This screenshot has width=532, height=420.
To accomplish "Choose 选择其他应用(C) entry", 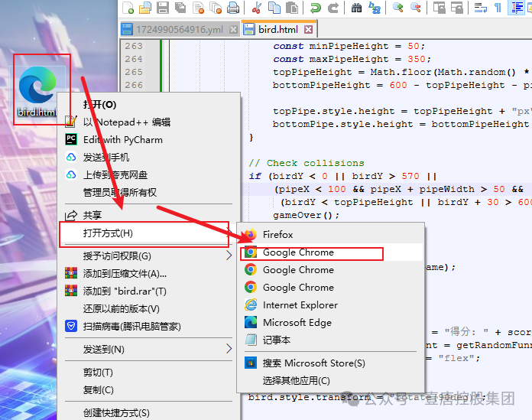I will [x=331, y=381].
